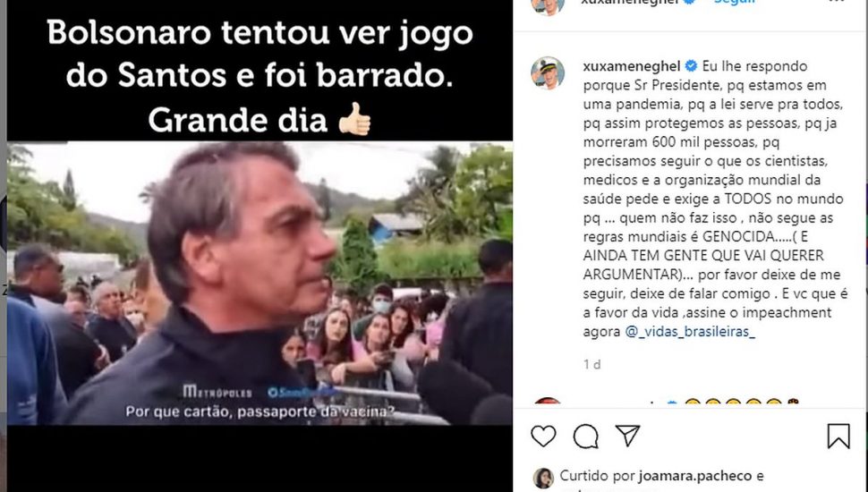Image resolution: width=868 pixels, height=492 pixels.
Task: Play or pause the Bolsonaro video
Action: (260, 284)
